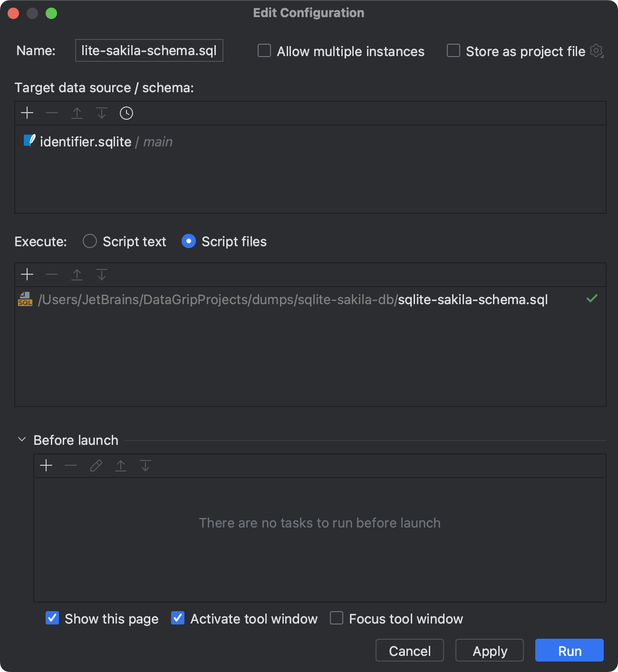Screen dimensions: 618x672
Task: Edit the configuration name field
Action: tap(149, 50)
